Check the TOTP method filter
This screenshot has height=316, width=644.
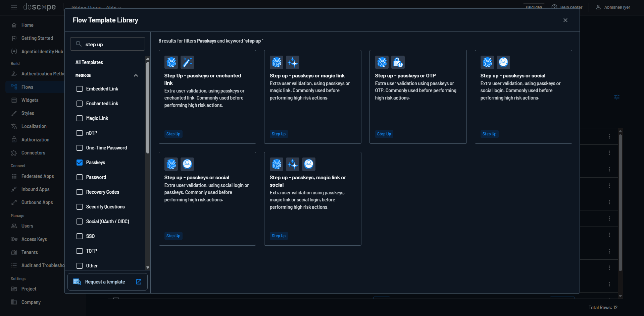[79, 251]
